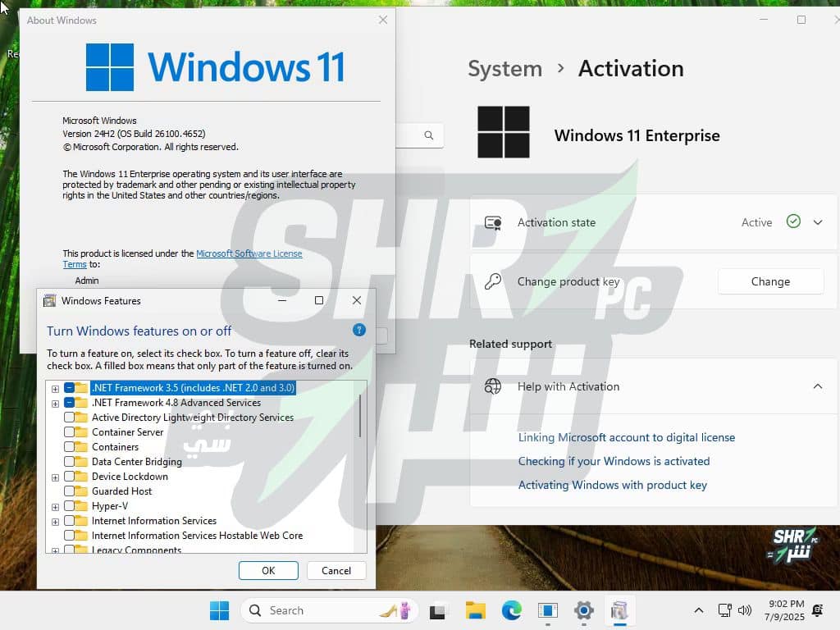Click the folder icon next to Hyper-V
840x630 pixels.
81,505
